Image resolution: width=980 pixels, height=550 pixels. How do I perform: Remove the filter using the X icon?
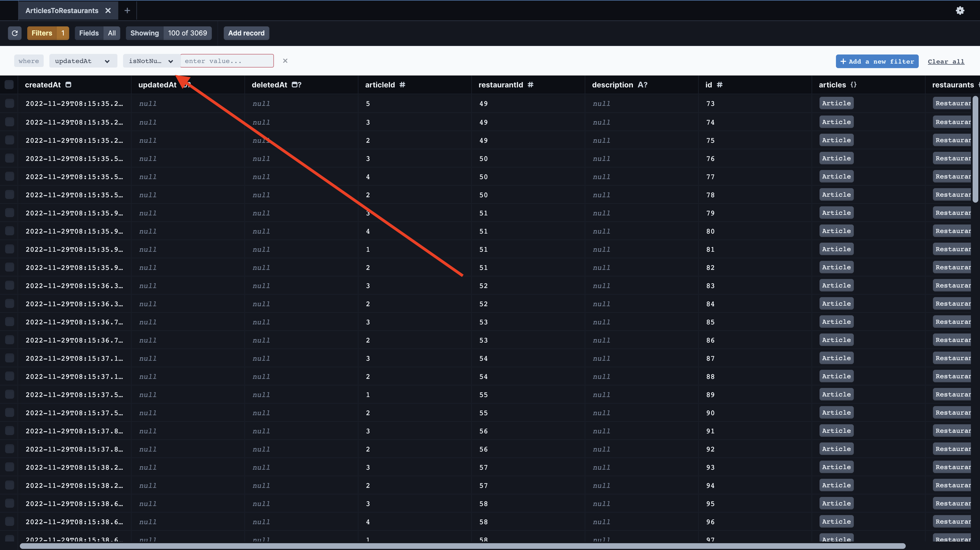click(285, 60)
